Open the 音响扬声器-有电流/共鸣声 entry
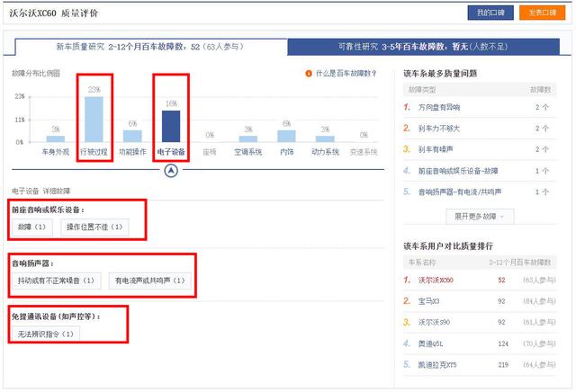This screenshot has width=576, height=392. [x=460, y=192]
